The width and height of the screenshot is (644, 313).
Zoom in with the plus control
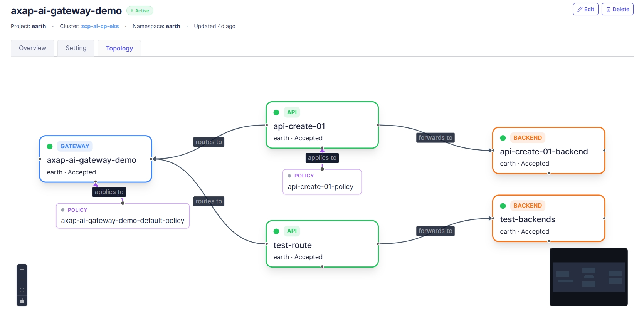pos(22,269)
